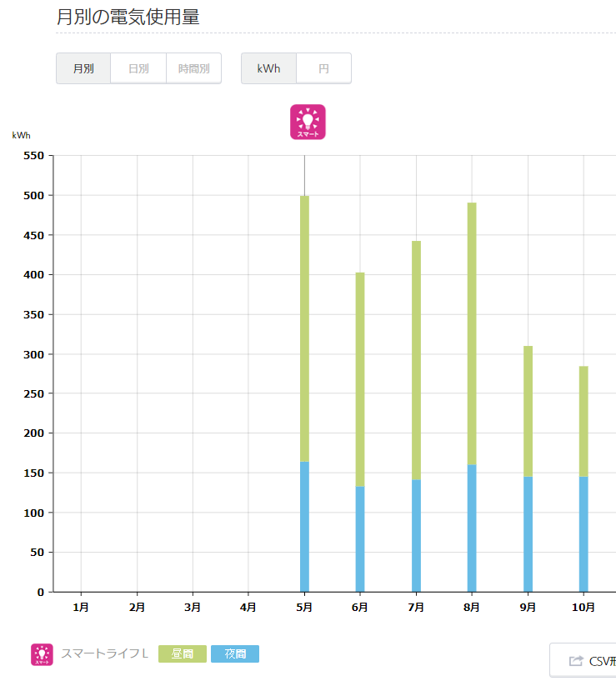This screenshot has width=616, height=691.
Task: Click the 5月 daytime green bar
Action: (x=304, y=328)
